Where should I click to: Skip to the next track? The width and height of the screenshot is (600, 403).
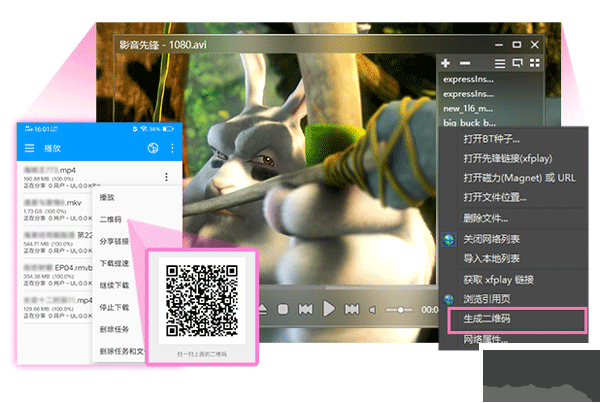352,309
